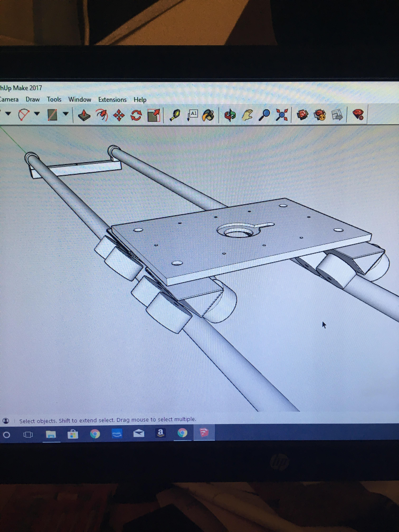Expand the Rectangle shapes dropdown arrow
The image size is (399, 532).
click(66, 114)
